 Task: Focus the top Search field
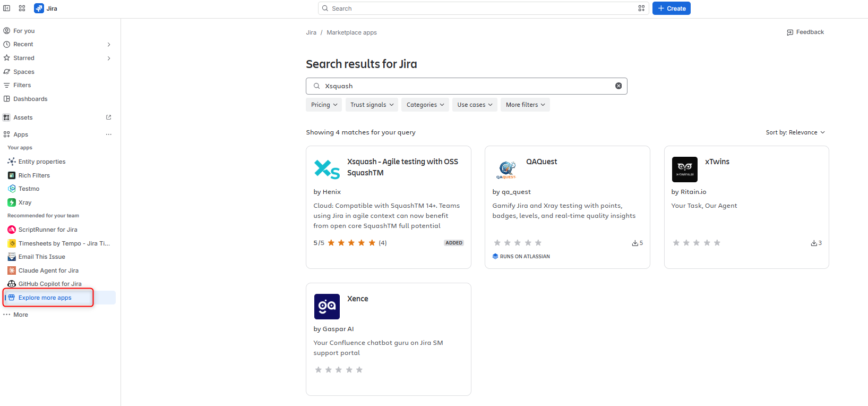click(x=483, y=9)
